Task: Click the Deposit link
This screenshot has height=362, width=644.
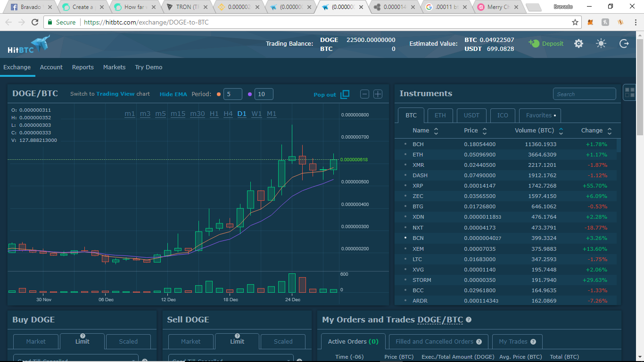Action: click(553, 43)
